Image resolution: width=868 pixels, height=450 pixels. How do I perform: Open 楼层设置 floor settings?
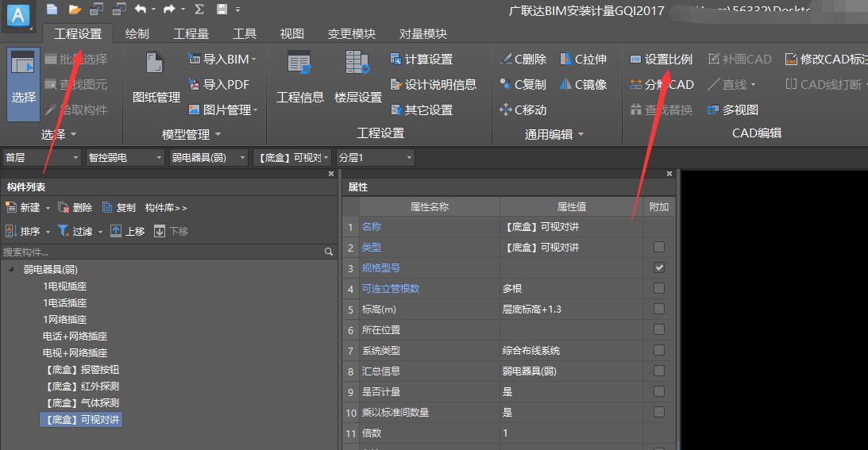358,78
